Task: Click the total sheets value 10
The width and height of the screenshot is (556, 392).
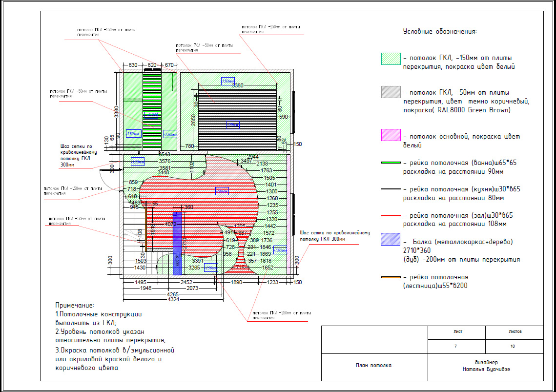Action: [513, 346]
